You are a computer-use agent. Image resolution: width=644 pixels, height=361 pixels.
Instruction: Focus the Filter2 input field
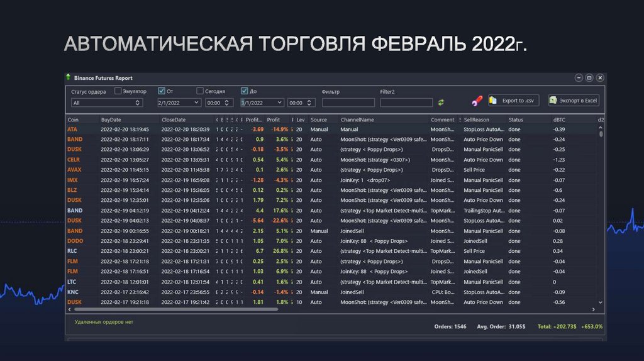[x=406, y=103]
